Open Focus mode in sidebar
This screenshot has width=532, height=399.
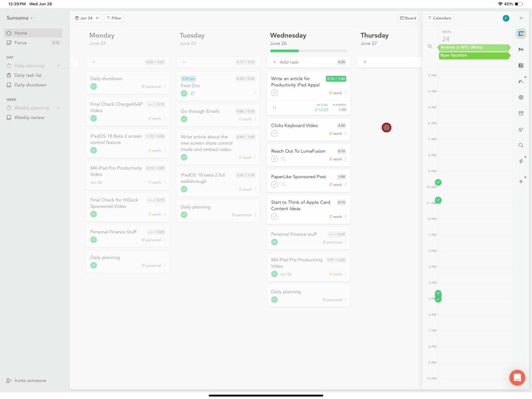(x=21, y=43)
